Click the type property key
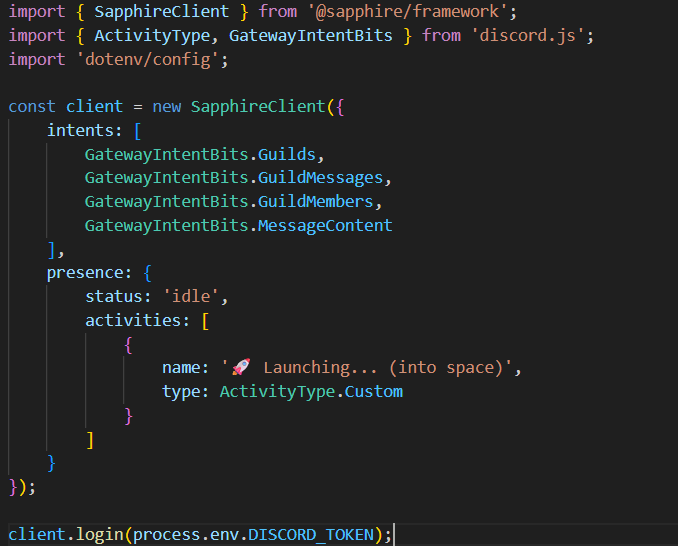678x546 pixels. [x=181, y=392]
